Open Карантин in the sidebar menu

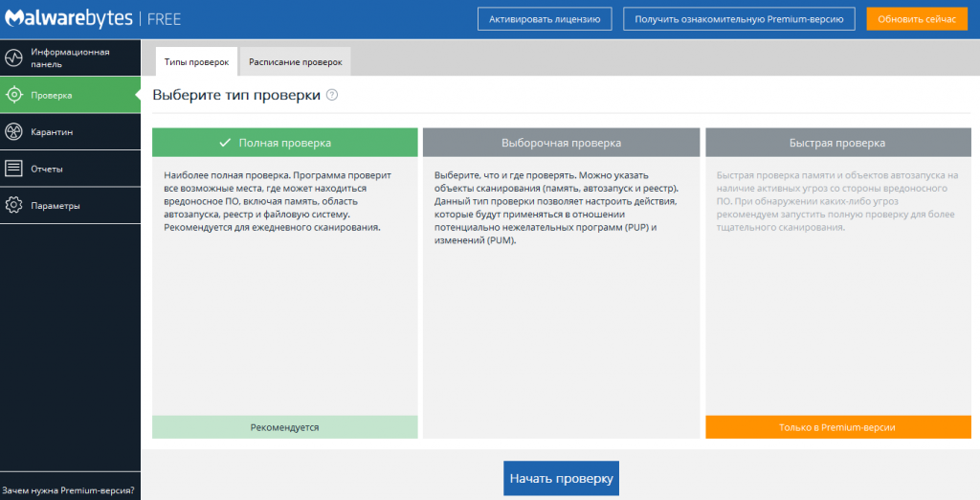(x=52, y=132)
